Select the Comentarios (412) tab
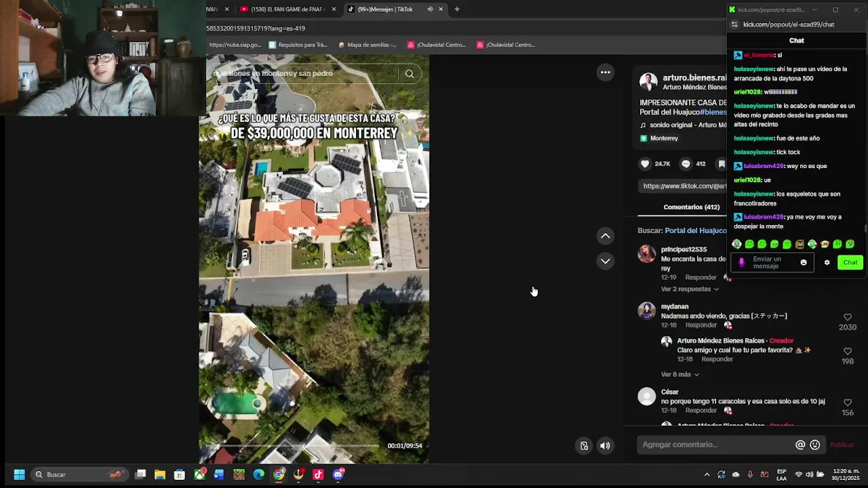The width and height of the screenshot is (868, 488). click(691, 207)
